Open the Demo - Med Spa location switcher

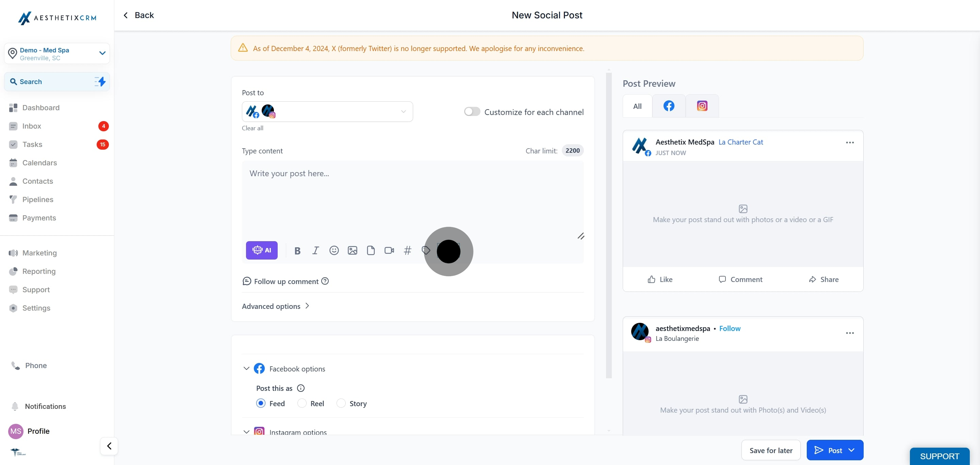57,53
